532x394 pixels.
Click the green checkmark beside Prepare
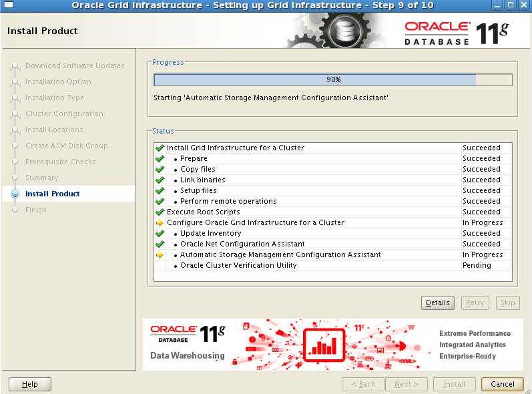tap(160, 158)
